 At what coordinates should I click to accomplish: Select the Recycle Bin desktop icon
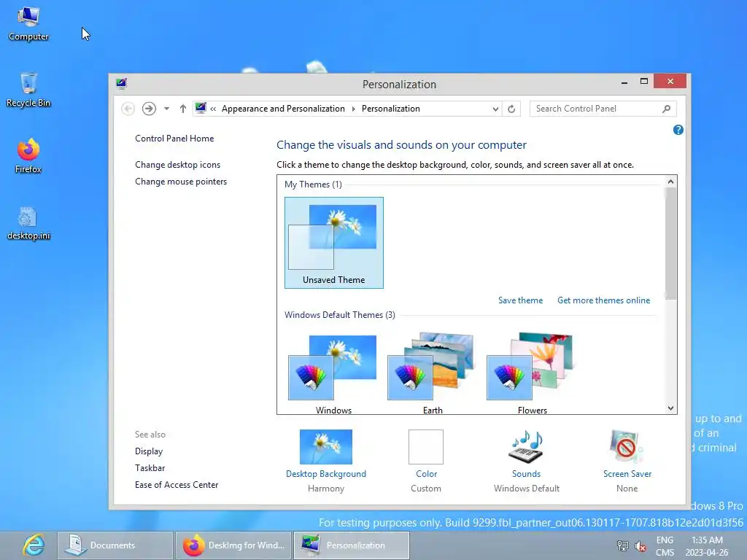click(x=28, y=90)
